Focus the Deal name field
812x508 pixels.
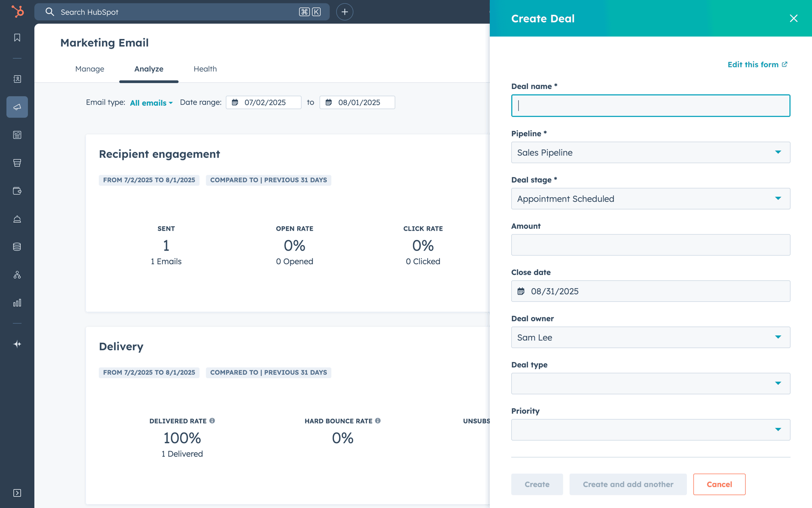pos(650,105)
